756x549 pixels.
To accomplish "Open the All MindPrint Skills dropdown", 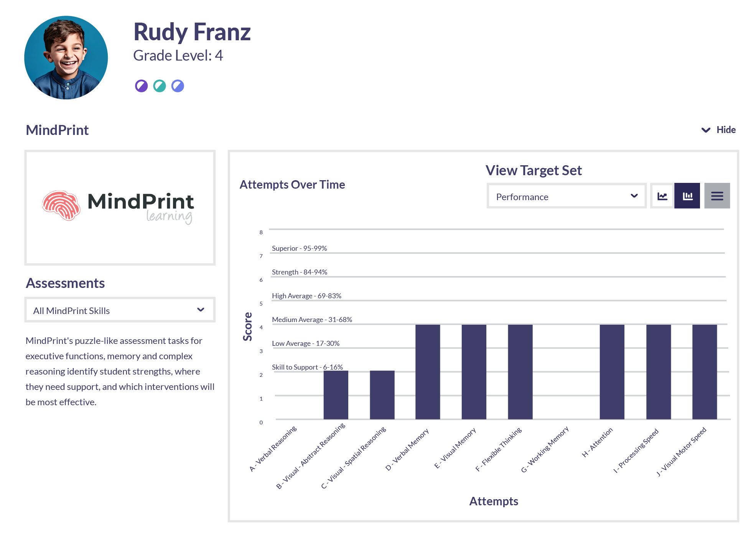I will (120, 310).
